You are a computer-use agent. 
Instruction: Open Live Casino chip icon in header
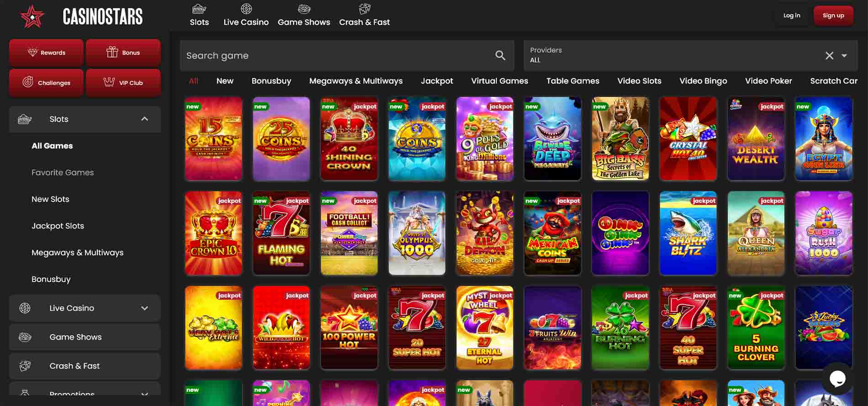click(246, 9)
